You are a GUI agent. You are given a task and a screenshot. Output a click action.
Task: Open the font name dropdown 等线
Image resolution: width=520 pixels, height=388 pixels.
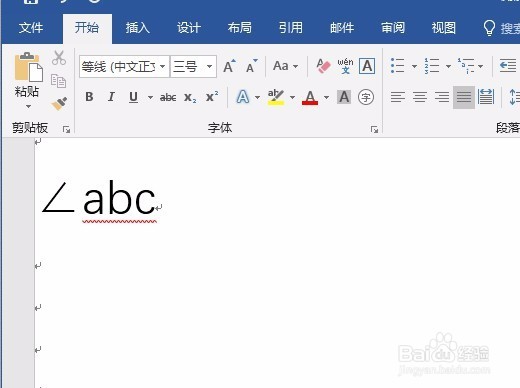point(162,66)
